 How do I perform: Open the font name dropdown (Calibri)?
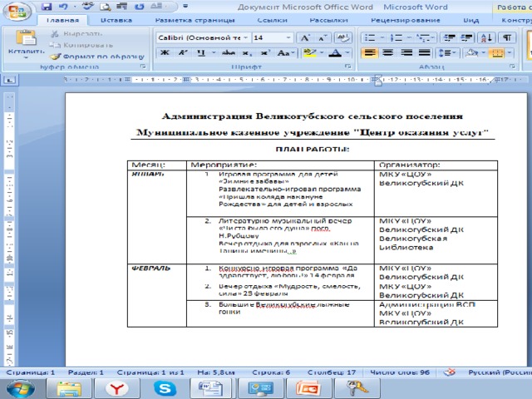coord(245,38)
